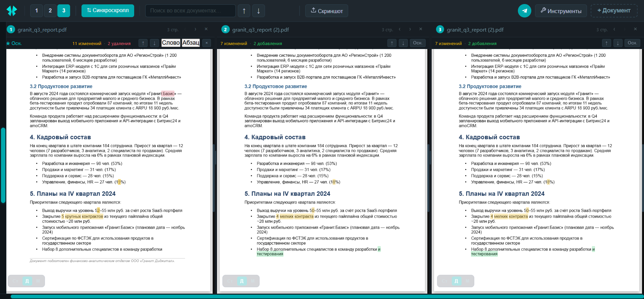The image size is (644, 299).
Task: Click the numbered badge 2 in document header
Action: (x=225, y=30)
